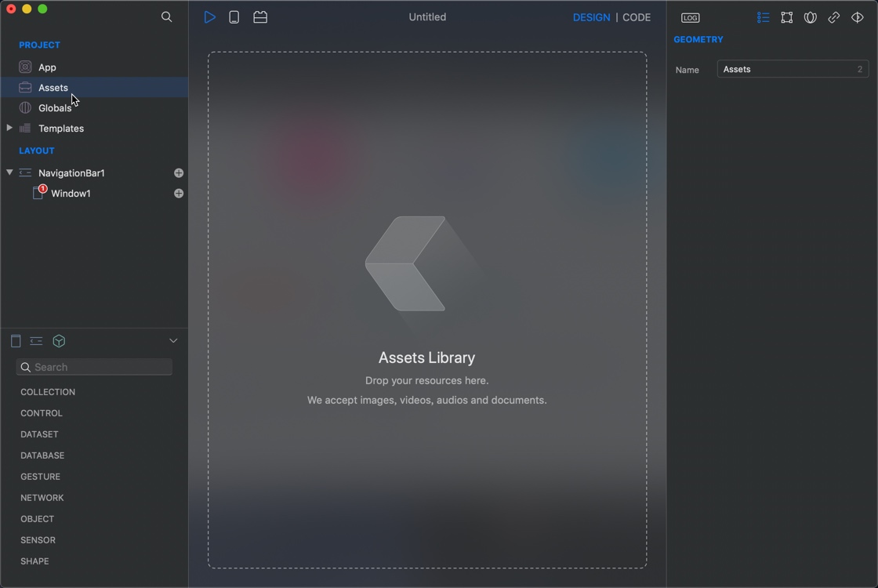Expand the Templates section
Viewport: 878px width, 588px height.
[9, 128]
